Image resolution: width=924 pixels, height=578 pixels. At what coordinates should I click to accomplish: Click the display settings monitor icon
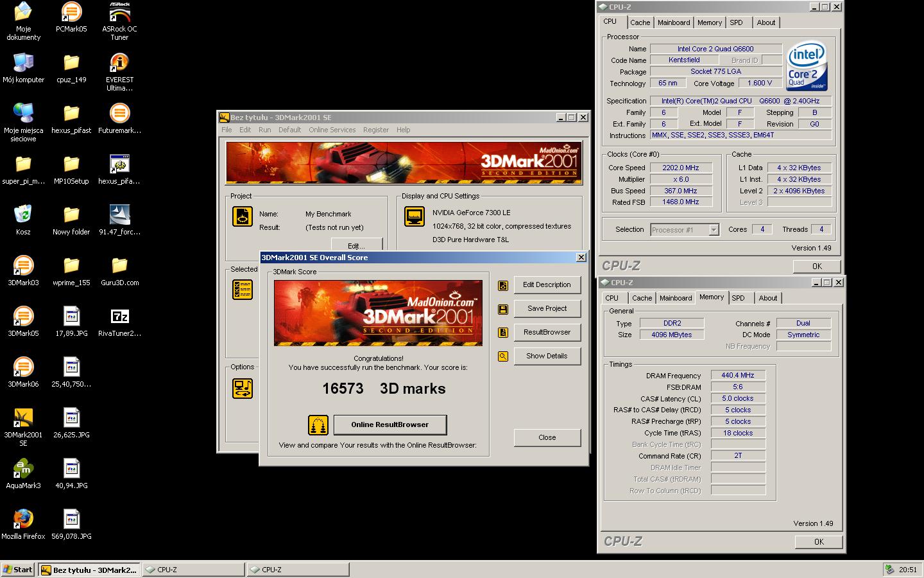pos(414,216)
